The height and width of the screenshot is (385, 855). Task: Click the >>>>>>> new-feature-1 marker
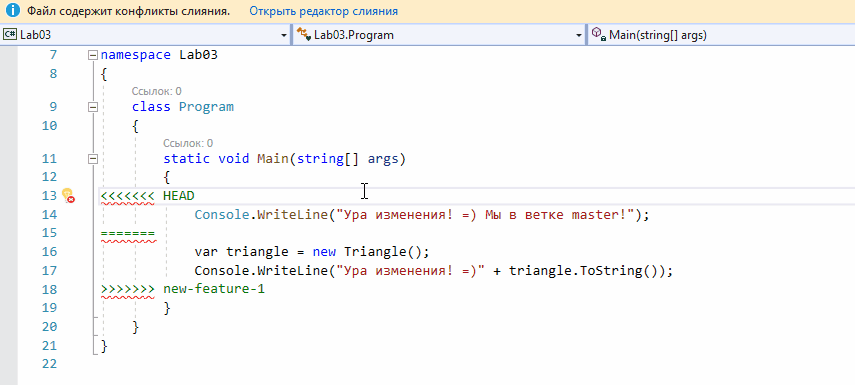coord(183,289)
